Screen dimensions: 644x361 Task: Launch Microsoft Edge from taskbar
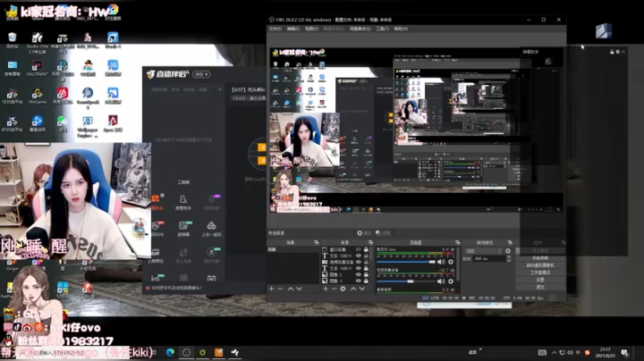[x=170, y=352]
